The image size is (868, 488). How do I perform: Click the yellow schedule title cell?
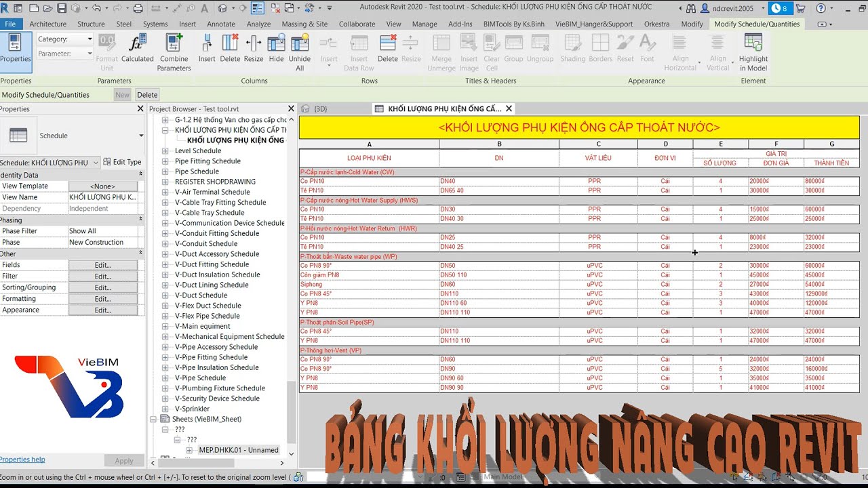tap(579, 127)
